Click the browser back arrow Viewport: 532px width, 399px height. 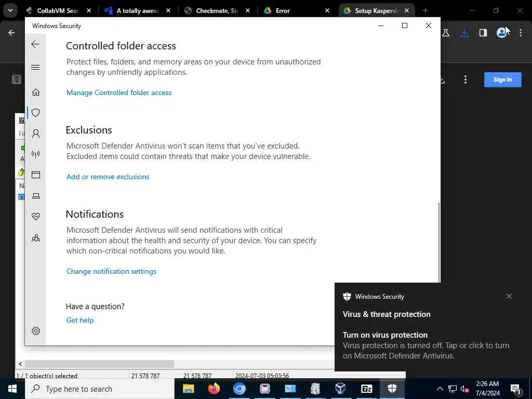(11, 33)
